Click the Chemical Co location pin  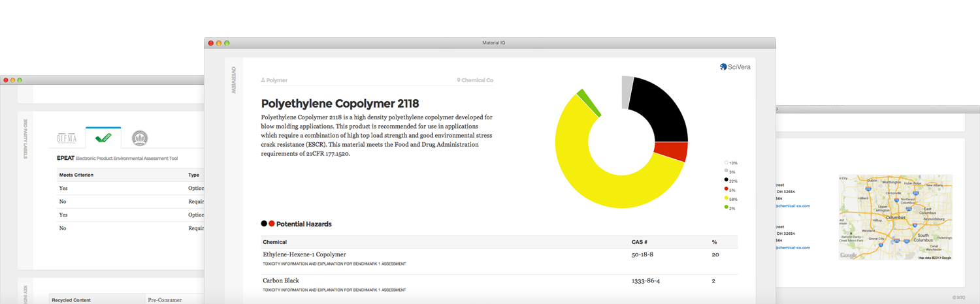pyautogui.click(x=459, y=81)
